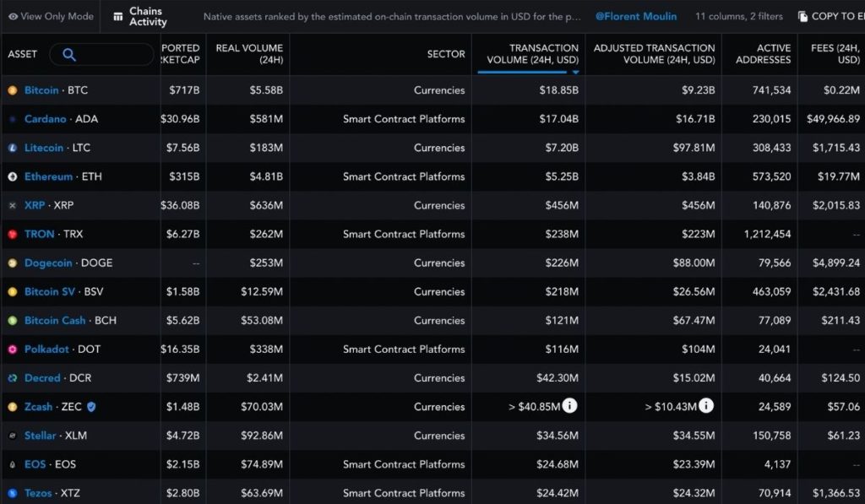Click the XRP coin icon
This screenshot has width=865, height=504.
12,205
